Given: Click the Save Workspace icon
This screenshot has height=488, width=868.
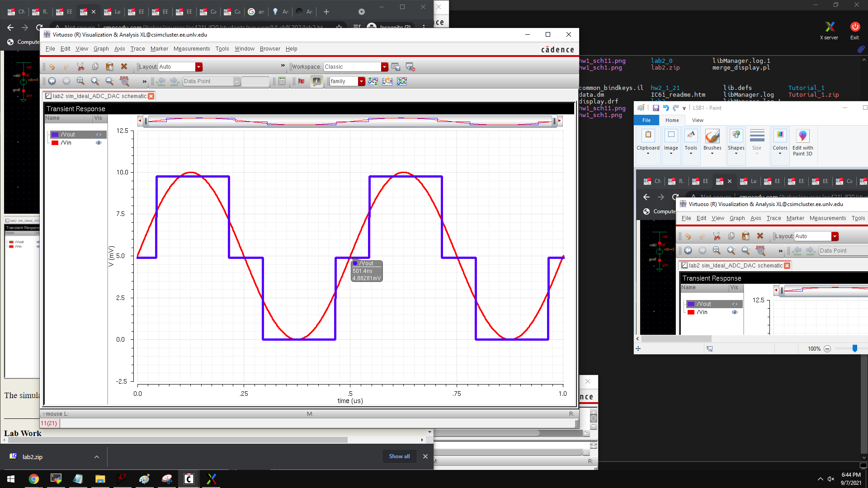Looking at the screenshot, I should click(x=396, y=67).
